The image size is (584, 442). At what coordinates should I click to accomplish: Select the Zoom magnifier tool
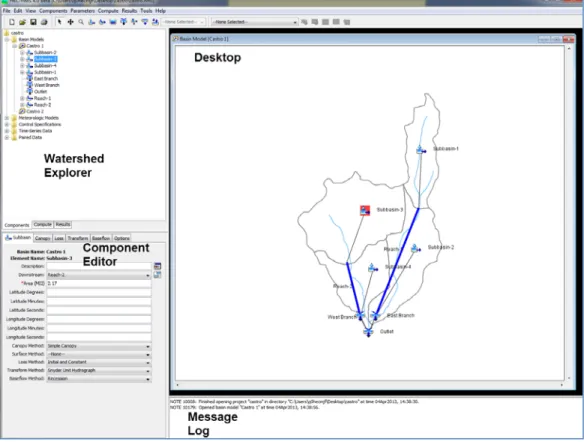point(81,22)
